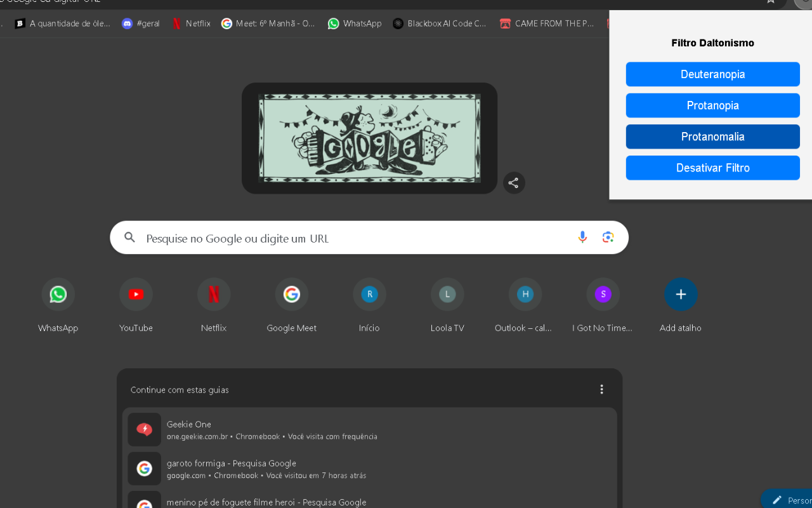
Task: Click the Personalizar button with pencil icon
Action: [x=787, y=500]
